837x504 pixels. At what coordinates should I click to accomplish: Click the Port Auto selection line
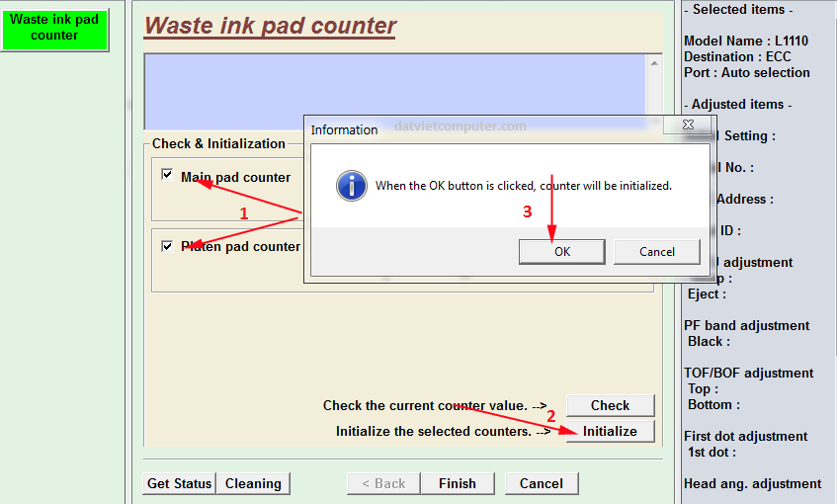click(746, 72)
